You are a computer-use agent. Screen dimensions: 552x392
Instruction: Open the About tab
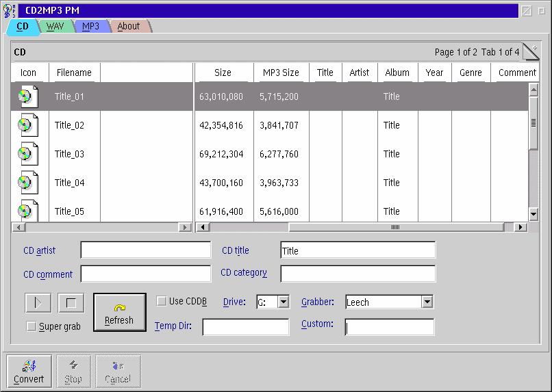pos(129,27)
